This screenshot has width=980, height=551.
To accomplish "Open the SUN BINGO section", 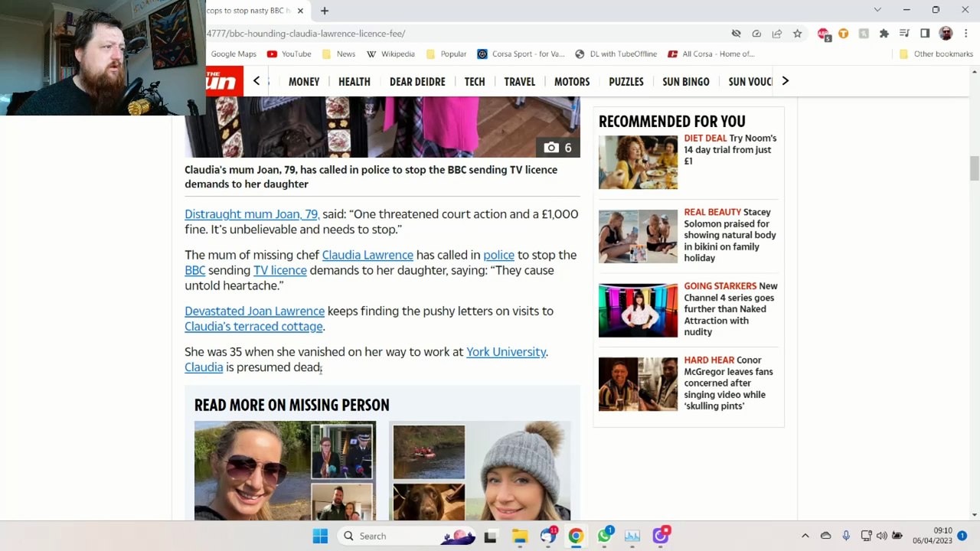I will 686,82.
